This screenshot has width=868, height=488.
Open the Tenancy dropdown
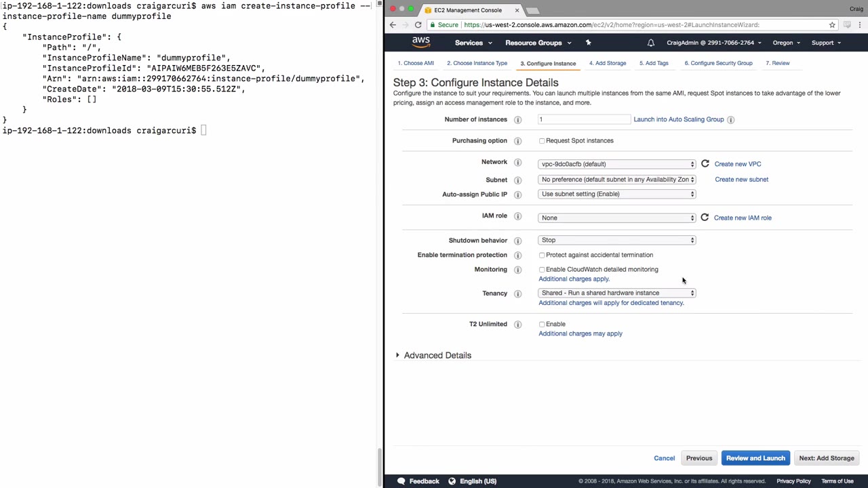coord(617,293)
